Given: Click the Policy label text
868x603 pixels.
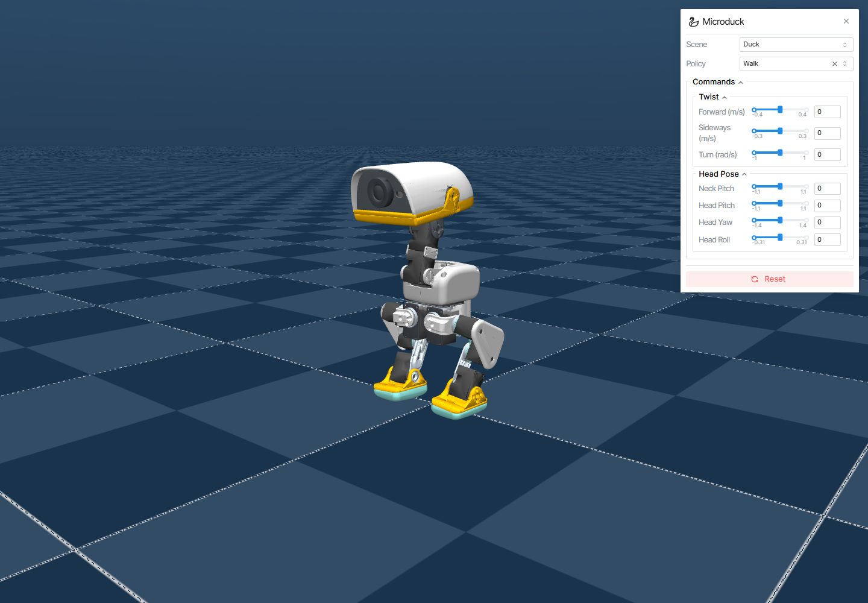Looking at the screenshot, I should pos(696,64).
